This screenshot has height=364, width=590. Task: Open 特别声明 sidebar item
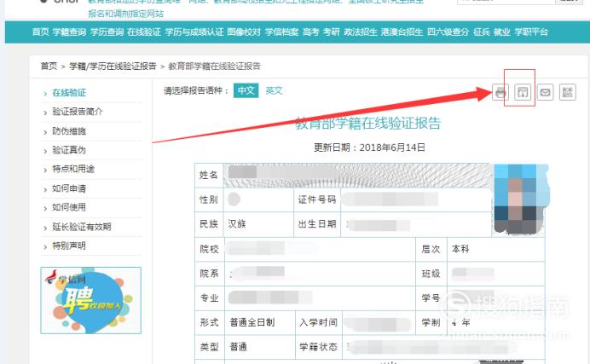coord(69,246)
